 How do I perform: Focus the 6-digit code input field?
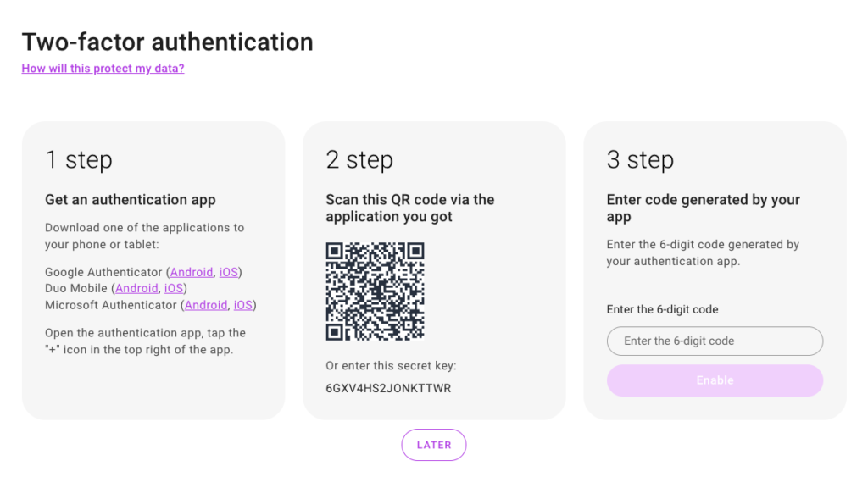[715, 341]
